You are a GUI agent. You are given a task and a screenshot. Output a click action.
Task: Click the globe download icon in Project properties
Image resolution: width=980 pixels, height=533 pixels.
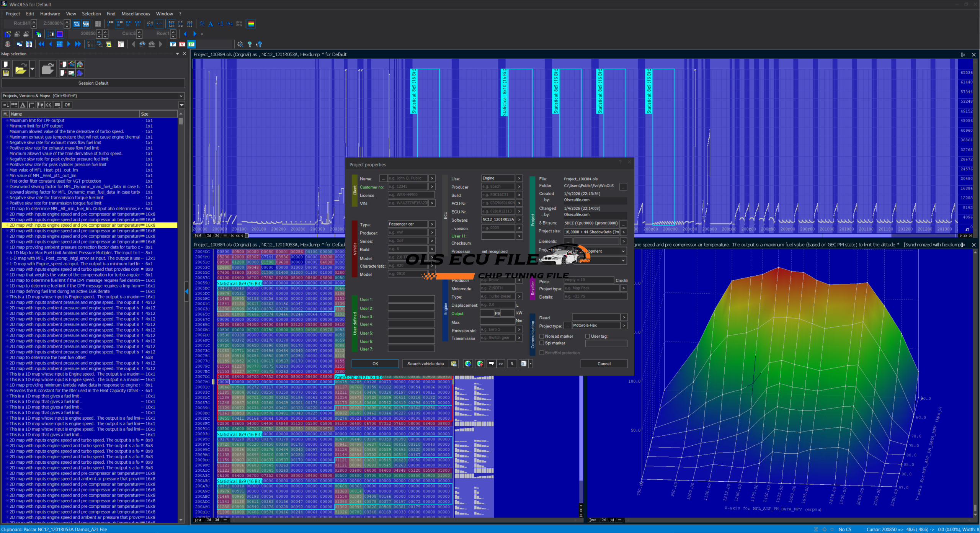tap(468, 364)
